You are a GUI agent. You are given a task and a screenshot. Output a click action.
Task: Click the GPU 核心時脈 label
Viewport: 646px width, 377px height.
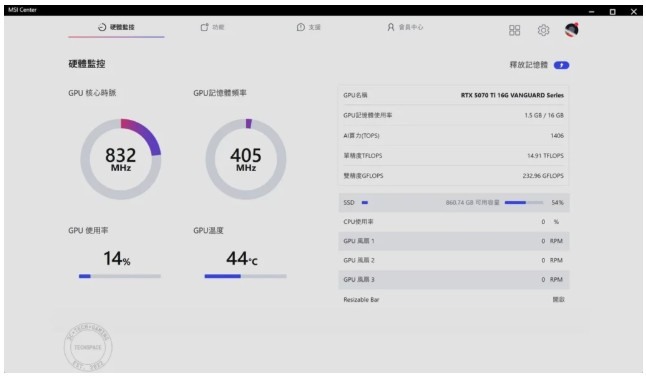[92, 93]
